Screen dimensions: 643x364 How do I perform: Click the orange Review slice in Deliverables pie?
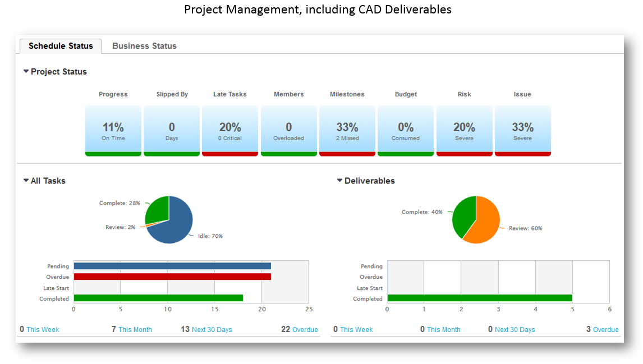[x=484, y=224]
